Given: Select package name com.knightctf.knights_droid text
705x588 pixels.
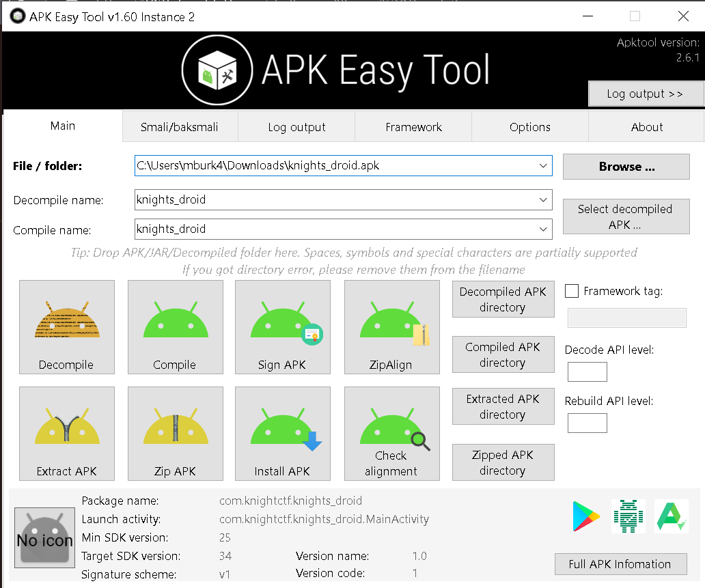Looking at the screenshot, I should 290,501.
